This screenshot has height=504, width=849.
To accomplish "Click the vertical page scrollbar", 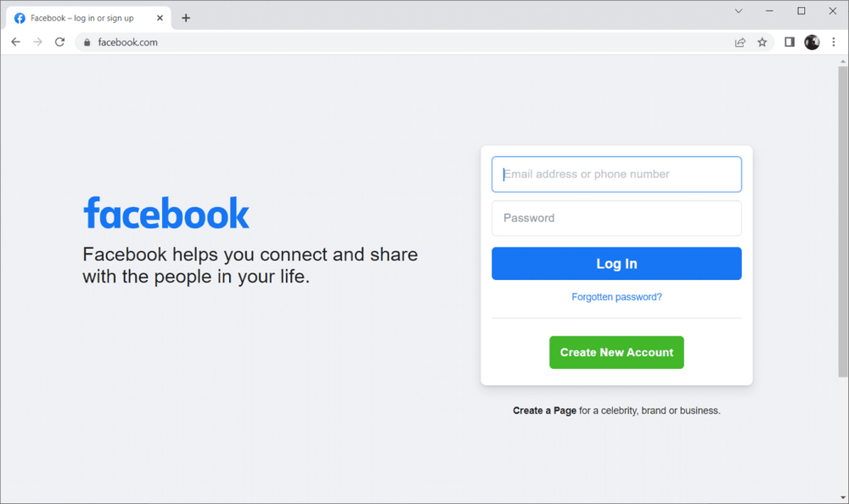I will [842, 221].
